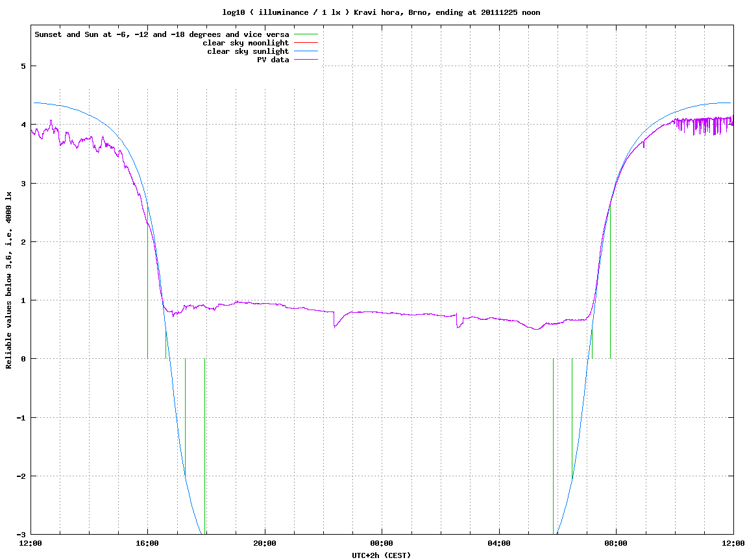This screenshot has width=747, height=560.
Task: Click the y-axis label 'Reliable values below 3.6'
Action: [8, 280]
